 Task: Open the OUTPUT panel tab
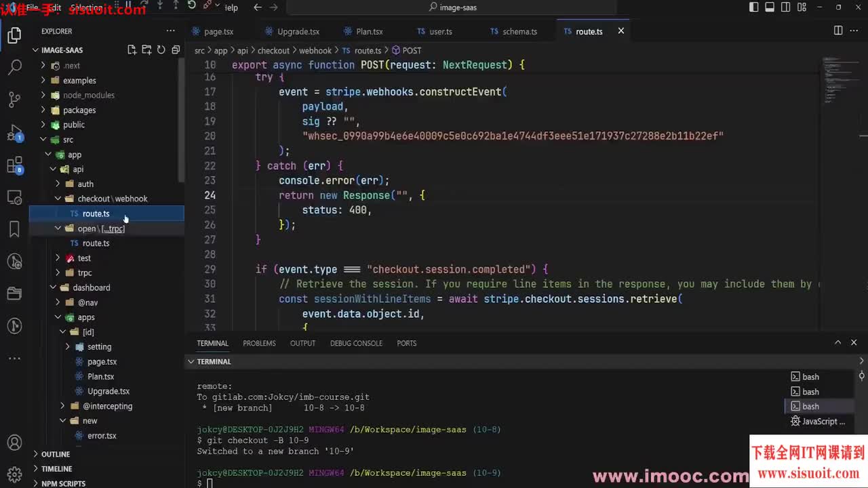point(302,343)
